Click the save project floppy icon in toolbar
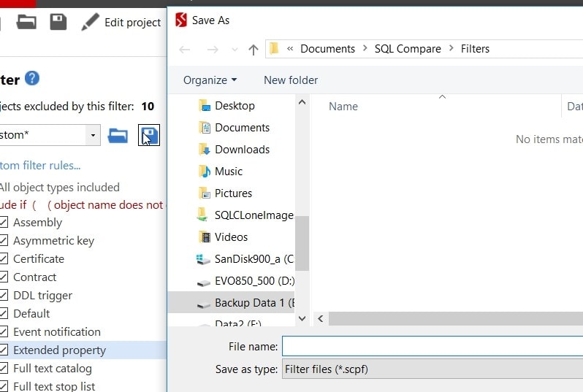 point(58,22)
